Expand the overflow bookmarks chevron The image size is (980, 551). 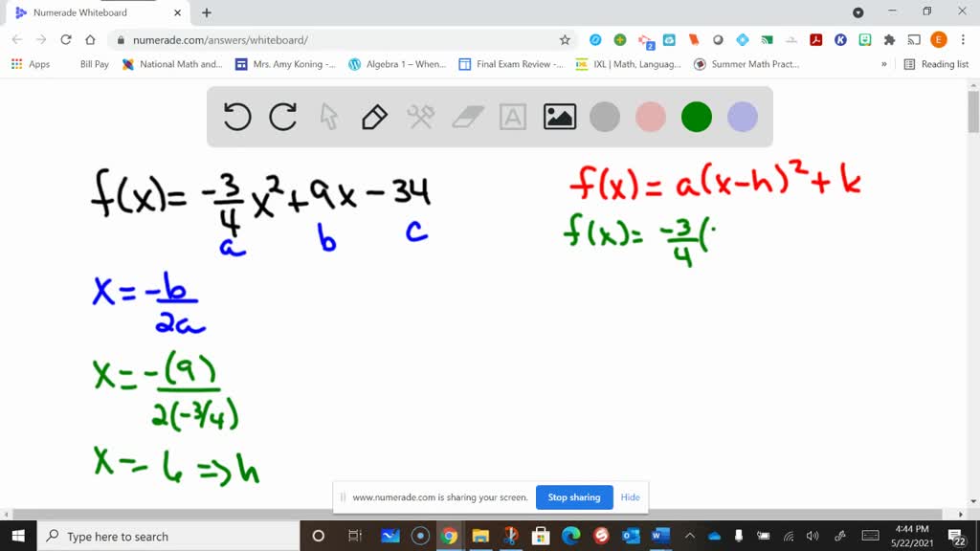(x=885, y=64)
